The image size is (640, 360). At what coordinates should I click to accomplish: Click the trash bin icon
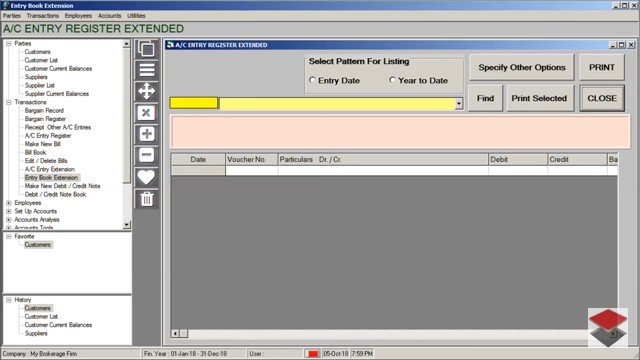[147, 199]
